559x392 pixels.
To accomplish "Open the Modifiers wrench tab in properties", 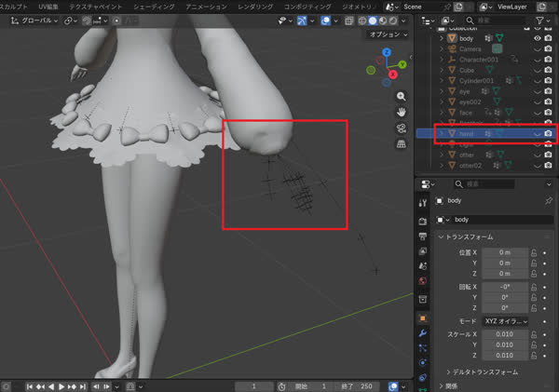I will 423,332.
